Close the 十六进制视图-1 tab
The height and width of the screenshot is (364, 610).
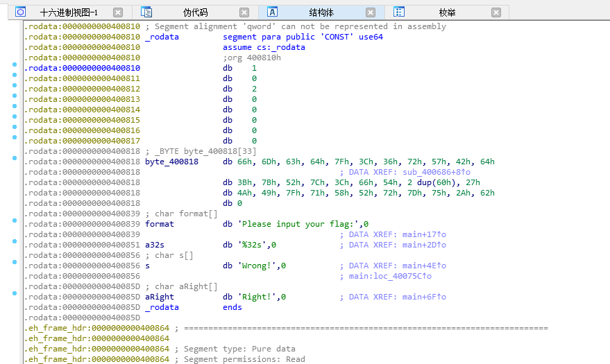tap(118, 12)
